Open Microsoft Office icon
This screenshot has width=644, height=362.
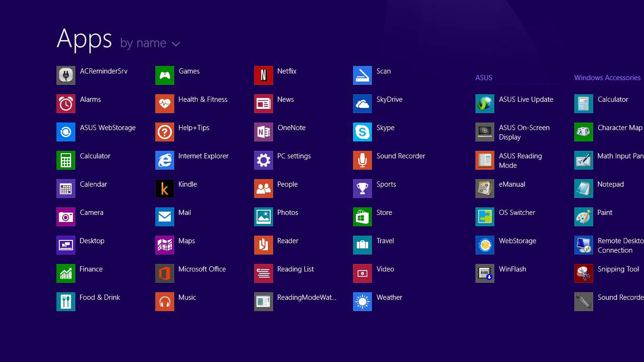coord(165,273)
